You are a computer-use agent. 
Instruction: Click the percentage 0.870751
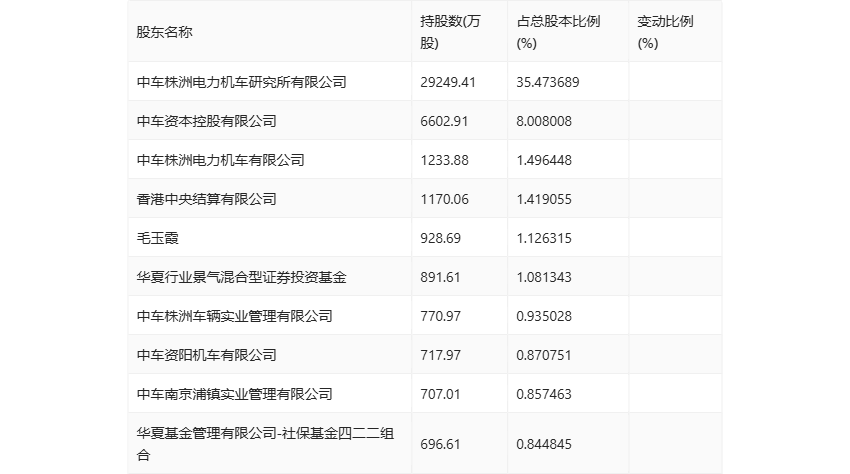544,355
